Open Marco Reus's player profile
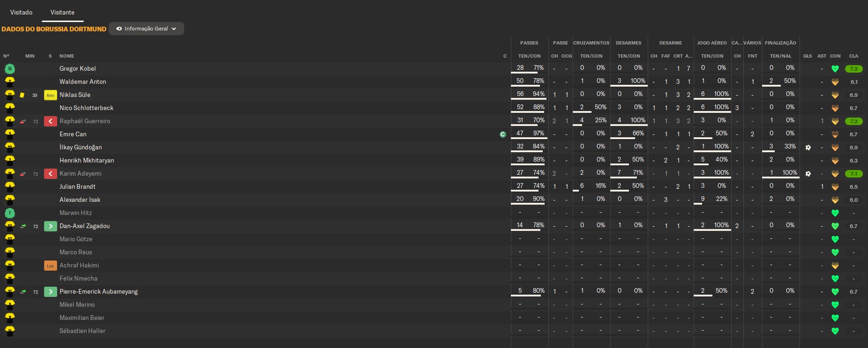The height and width of the screenshot is (348, 868). [x=76, y=252]
